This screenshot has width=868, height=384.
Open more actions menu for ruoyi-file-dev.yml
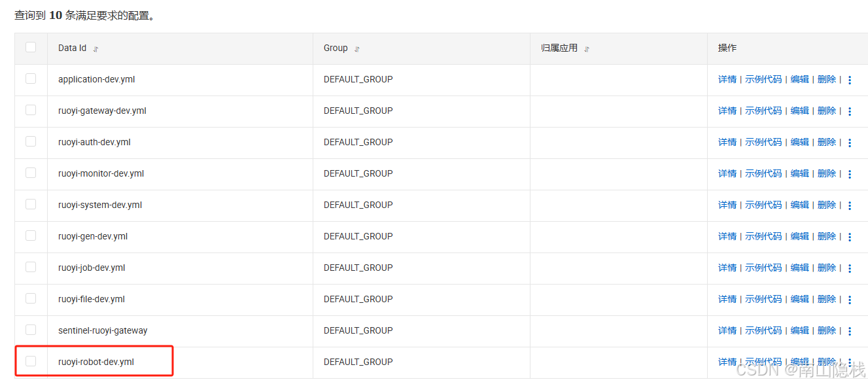[850, 300]
